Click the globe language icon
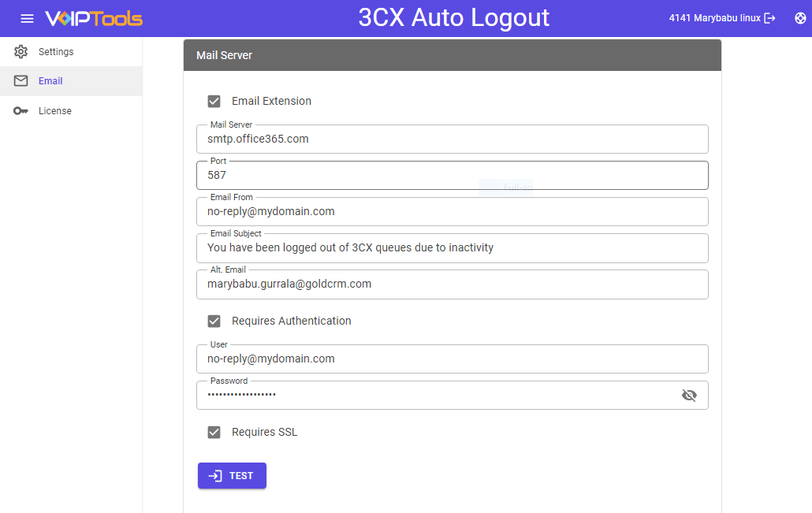The height and width of the screenshot is (513, 812). [x=800, y=17]
